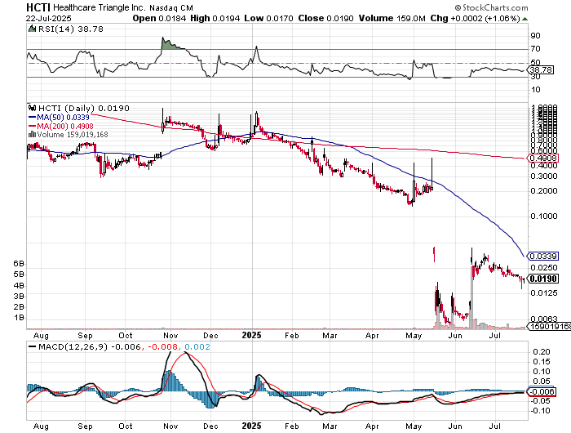The width and height of the screenshot is (571, 433).
Task: Click May on the MACD panel date axis
Action: pos(414,426)
